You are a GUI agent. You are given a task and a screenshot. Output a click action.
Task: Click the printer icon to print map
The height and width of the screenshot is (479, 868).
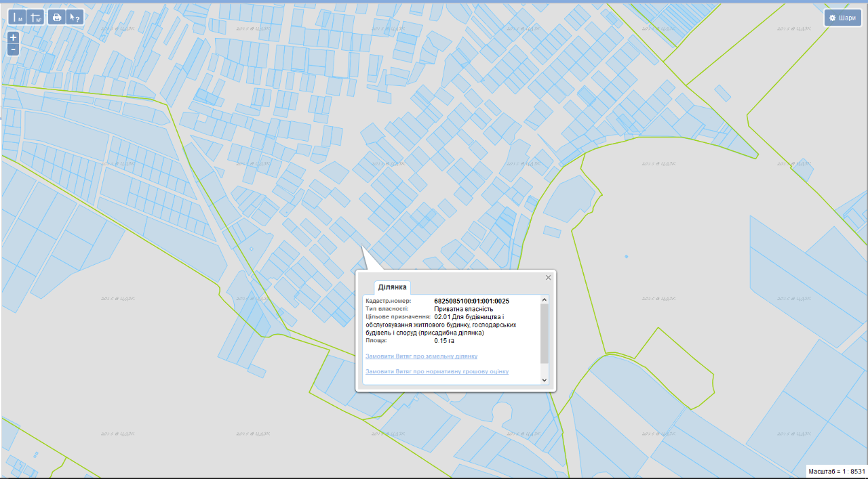coord(56,18)
